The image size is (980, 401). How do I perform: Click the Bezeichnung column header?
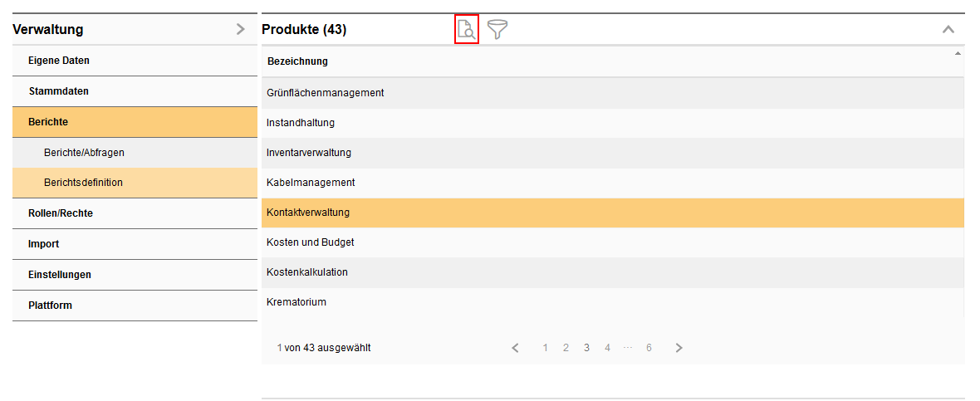point(297,61)
